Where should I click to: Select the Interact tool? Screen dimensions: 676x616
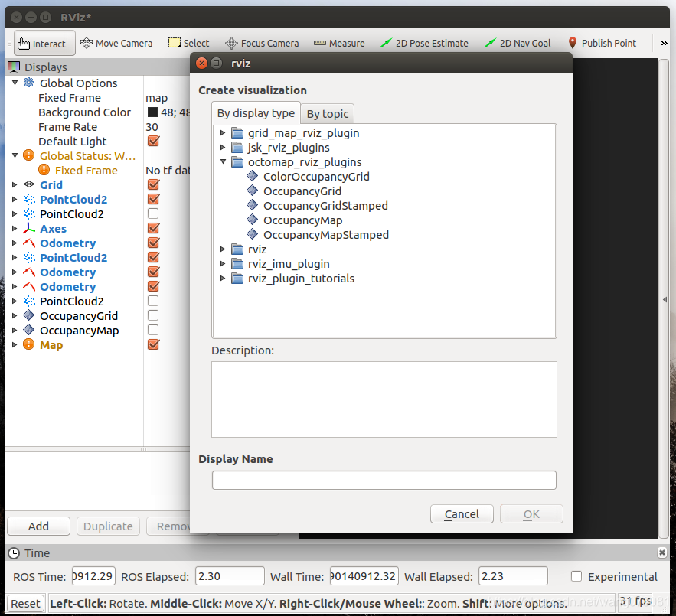[x=44, y=43]
